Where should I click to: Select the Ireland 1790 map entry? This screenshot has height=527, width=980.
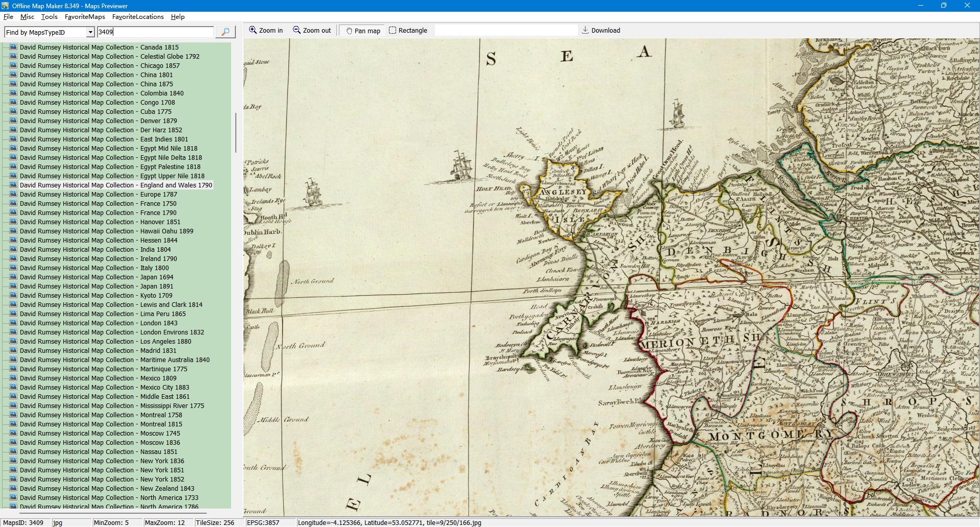tap(98, 259)
